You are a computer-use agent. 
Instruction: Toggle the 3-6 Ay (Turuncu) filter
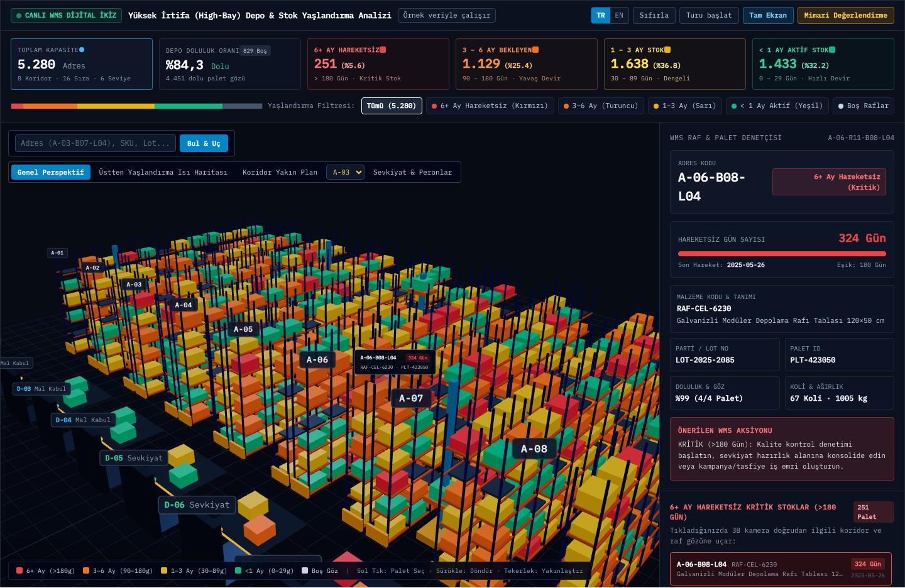(601, 106)
